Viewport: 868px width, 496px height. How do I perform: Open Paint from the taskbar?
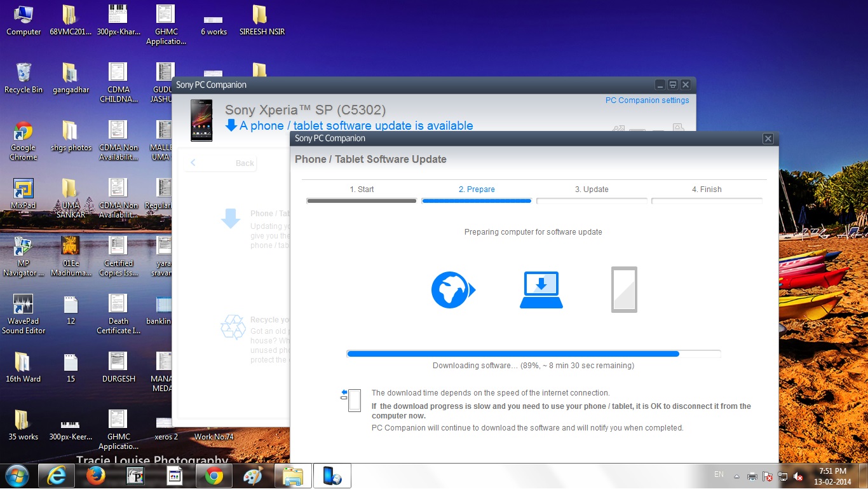coord(253,476)
